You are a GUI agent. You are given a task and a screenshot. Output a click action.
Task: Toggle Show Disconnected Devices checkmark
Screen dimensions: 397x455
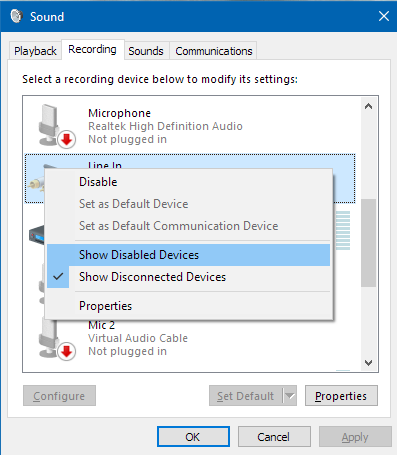[58, 277]
